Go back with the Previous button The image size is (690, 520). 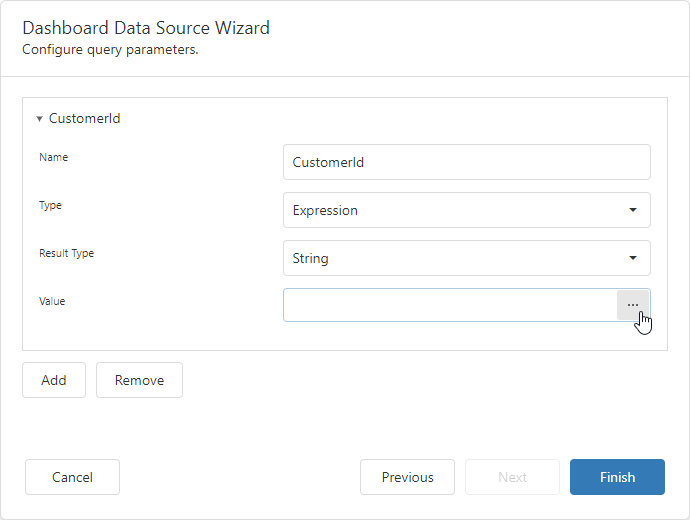(407, 477)
